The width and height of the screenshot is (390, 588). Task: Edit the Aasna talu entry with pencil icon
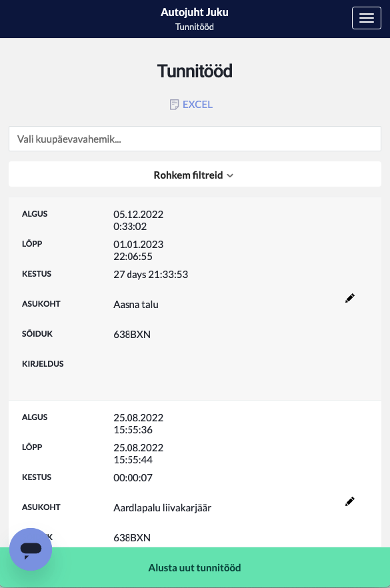point(350,298)
